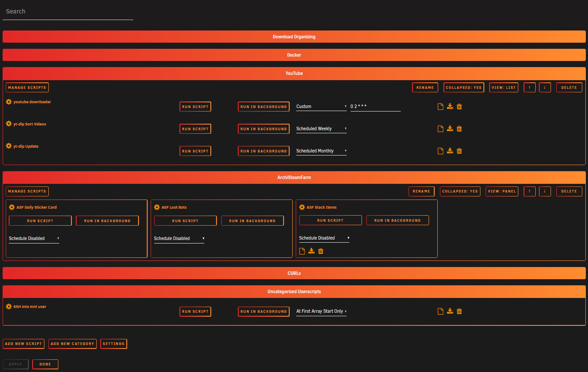
Task: Delete the ArchiSteamFarm category
Action: pyautogui.click(x=569, y=191)
